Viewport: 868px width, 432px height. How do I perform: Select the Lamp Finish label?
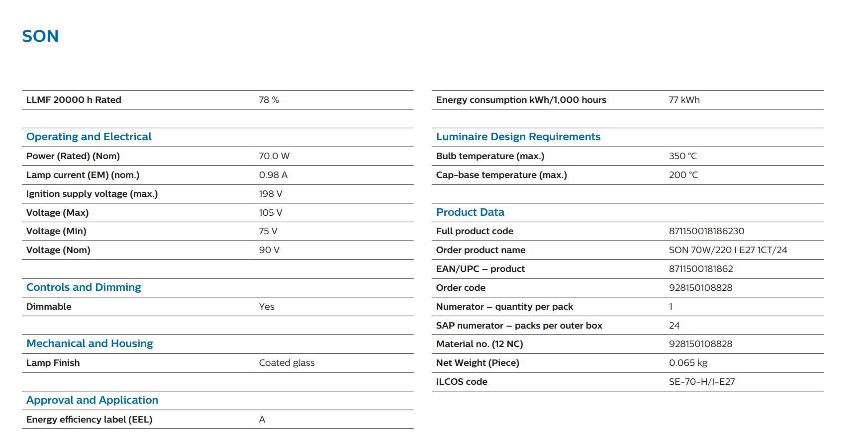pyautogui.click(x=53, y=363)
